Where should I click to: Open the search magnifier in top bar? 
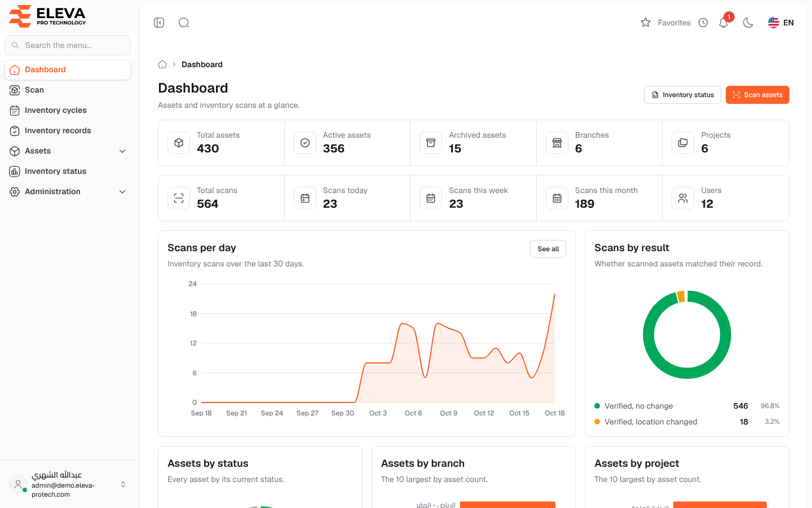pyautogui.click(x=184, y=23)
